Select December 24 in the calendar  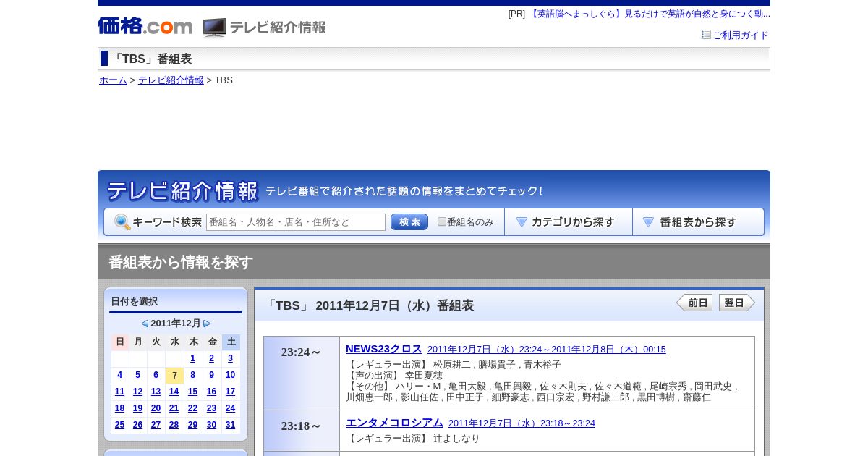click(230, 408)
